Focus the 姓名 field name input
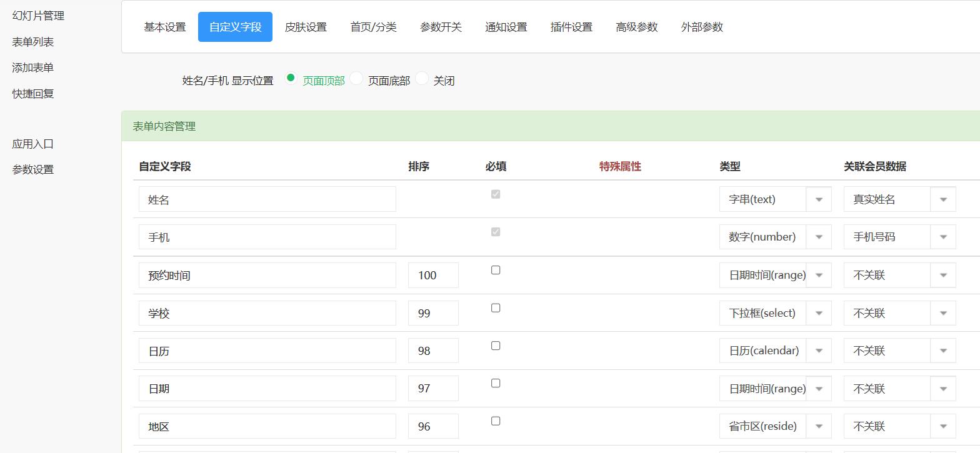 click(267, 199)
